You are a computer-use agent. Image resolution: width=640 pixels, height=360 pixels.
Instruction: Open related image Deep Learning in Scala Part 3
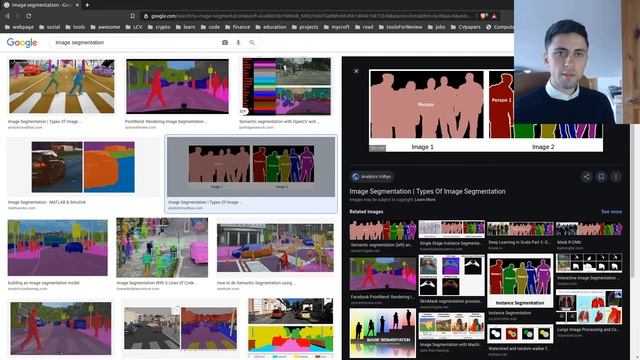520,229
